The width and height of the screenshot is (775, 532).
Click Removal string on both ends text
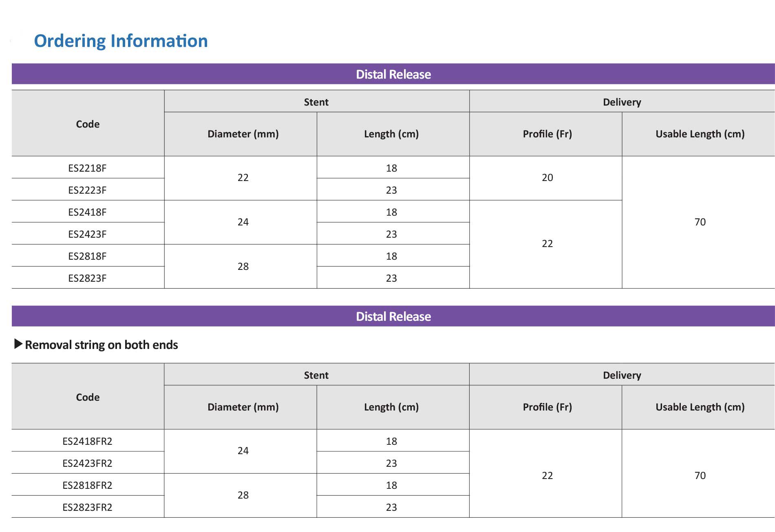tap(102, 345)
